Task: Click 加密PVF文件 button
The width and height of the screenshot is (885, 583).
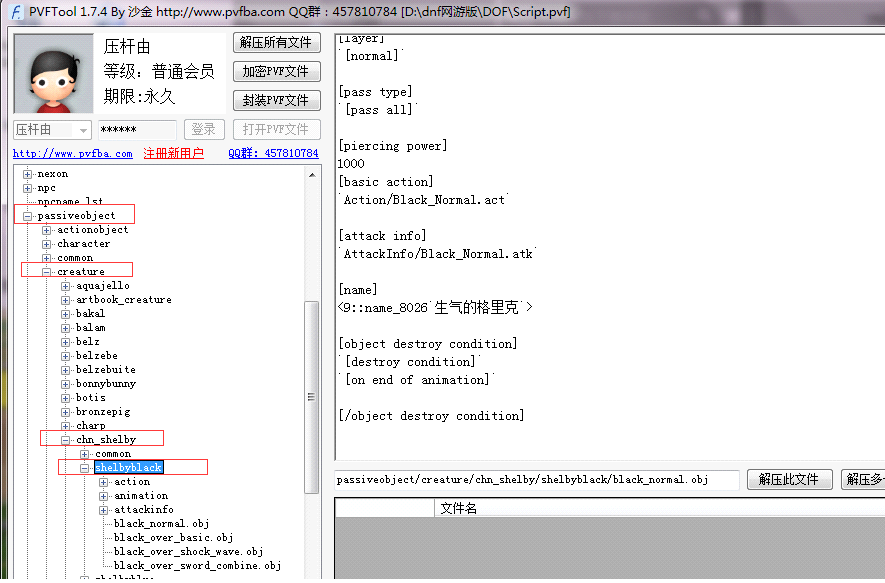Action: coord(277,72)
